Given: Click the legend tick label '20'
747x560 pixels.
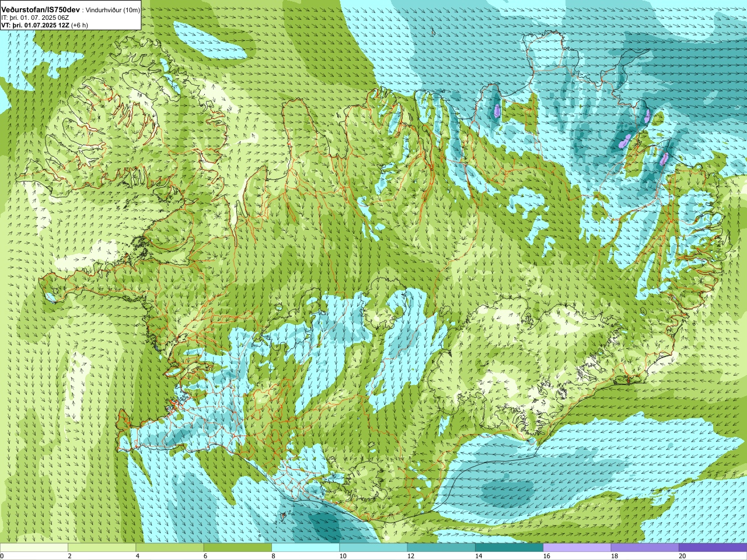Looking at the screenshot, I should pyautogui.click(x=682, y=556).
